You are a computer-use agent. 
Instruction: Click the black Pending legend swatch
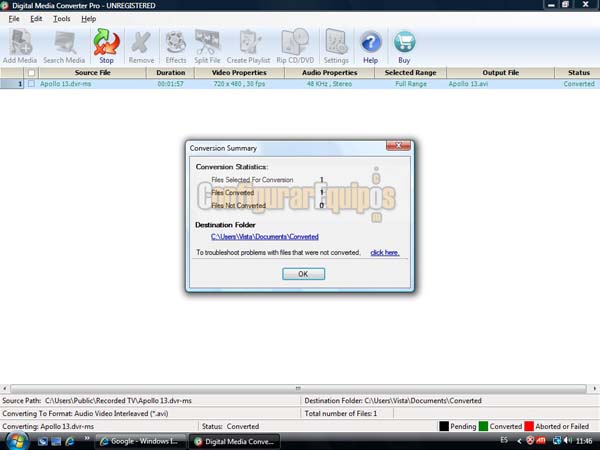point(444,426)
